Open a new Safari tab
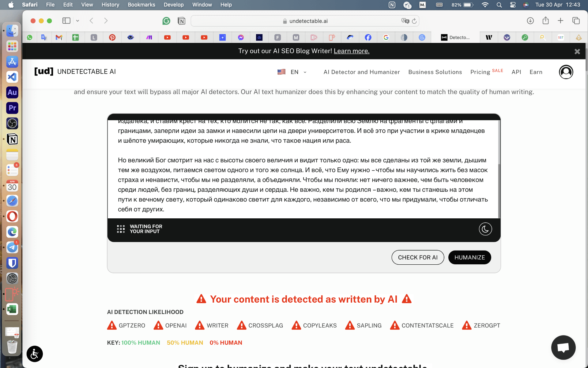588x368 pixels. 560,21
